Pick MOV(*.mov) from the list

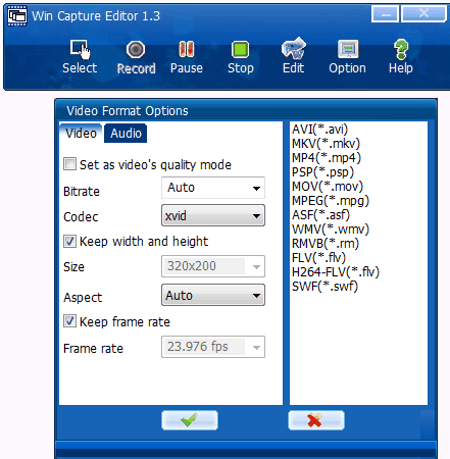point(327,186)
